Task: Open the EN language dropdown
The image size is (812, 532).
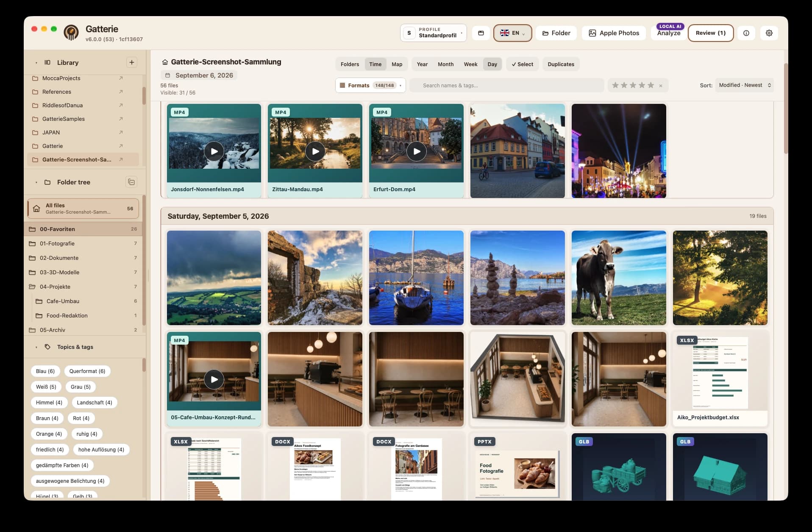Action: click(512, 33)
